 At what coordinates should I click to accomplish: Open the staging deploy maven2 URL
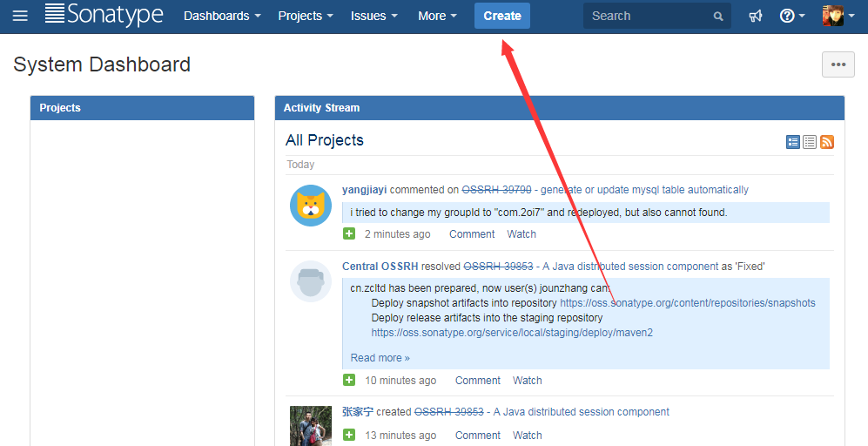pos(512,333)
